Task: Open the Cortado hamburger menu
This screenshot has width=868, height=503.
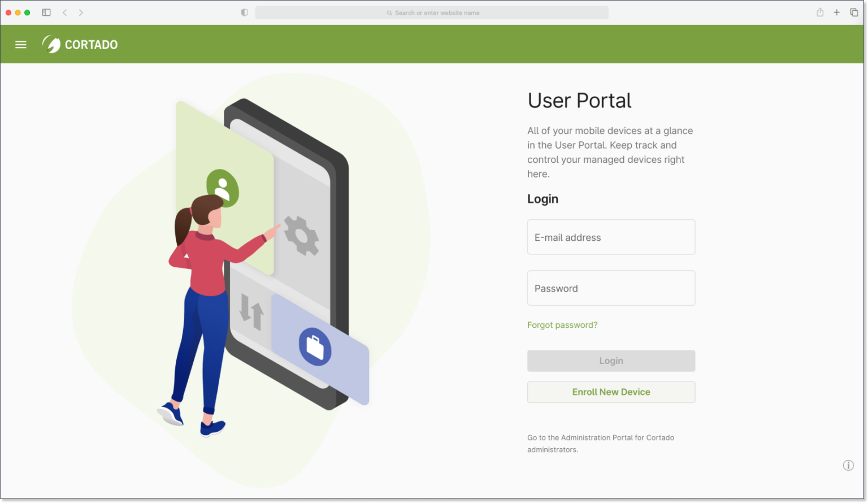Action: (x=20, y=44)
